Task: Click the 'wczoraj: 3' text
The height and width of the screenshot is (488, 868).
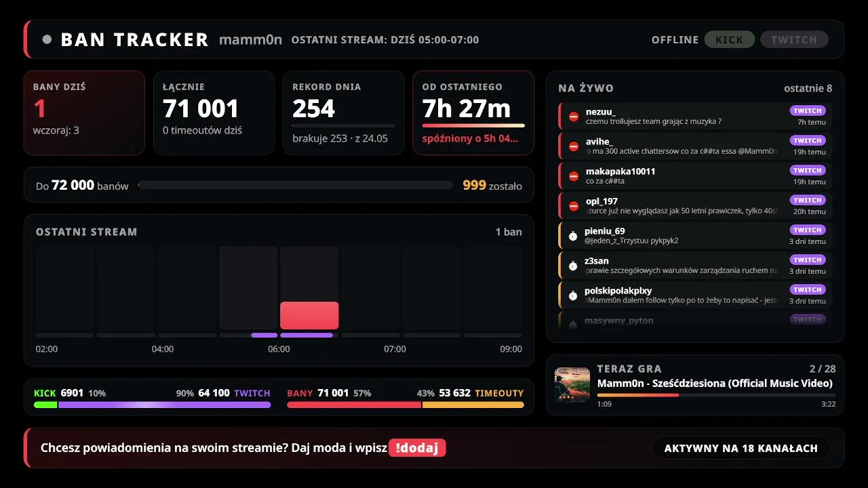Action: (x=56, y=130)
